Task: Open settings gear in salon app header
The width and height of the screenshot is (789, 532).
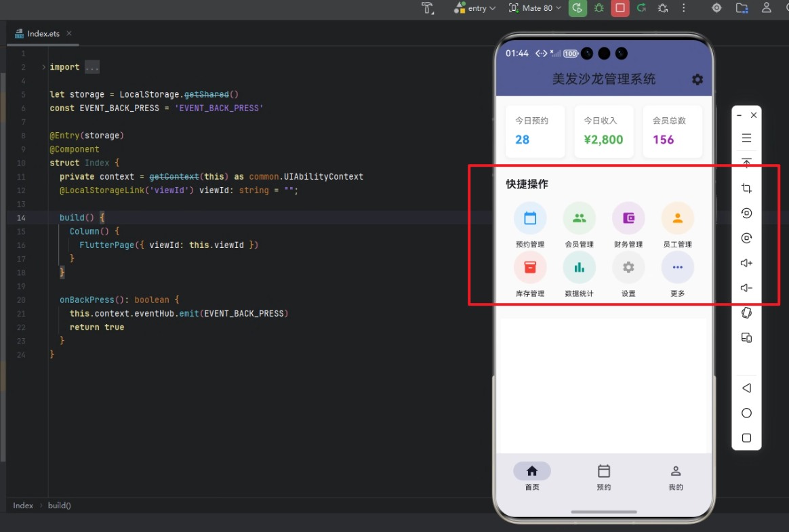Action: click(x=697, y=79)
